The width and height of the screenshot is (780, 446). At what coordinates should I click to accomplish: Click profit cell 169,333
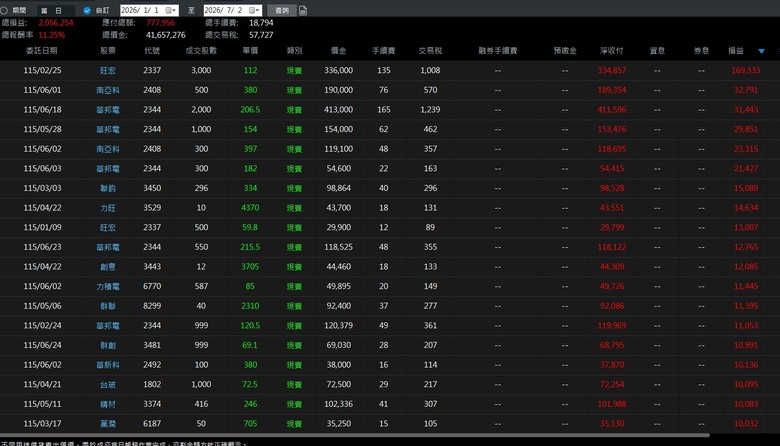tap(746, 71)
